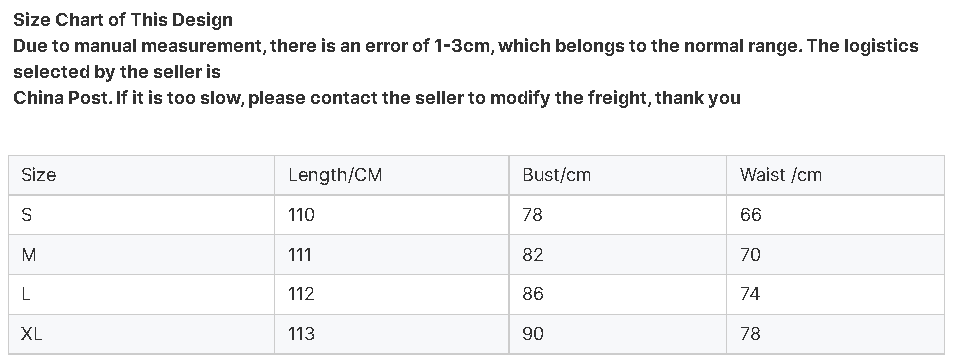The height and width of the screenshot is (360, 954).
Task: Click the Size Chart of This Design heading
Action: 123,20
